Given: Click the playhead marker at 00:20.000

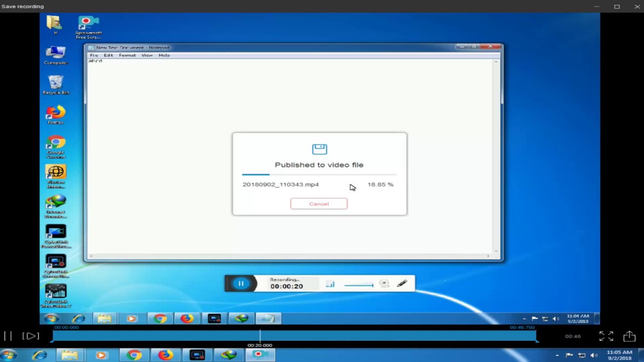Looking at the screenshot, I should (x=260, y=336).
